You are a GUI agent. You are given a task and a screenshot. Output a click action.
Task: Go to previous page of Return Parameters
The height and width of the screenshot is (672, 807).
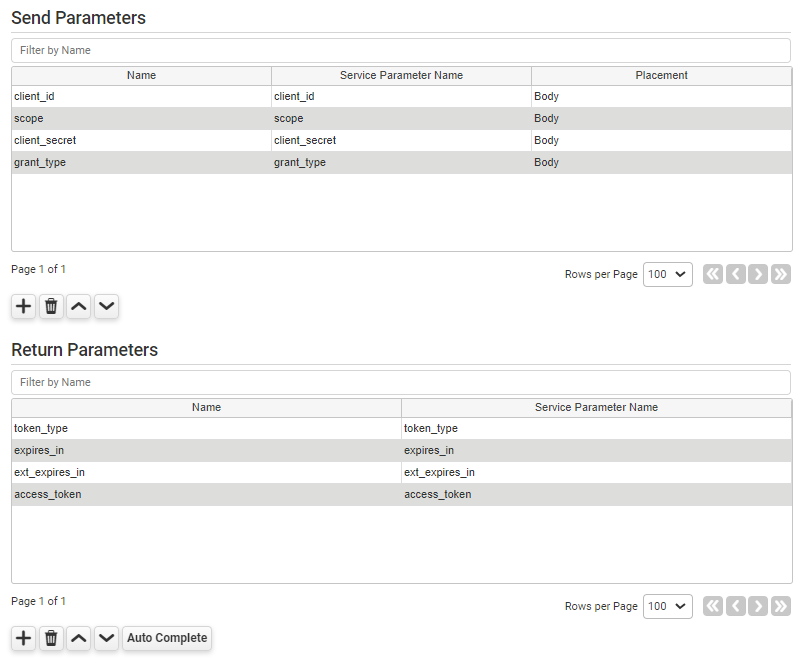tap(735, 606)
